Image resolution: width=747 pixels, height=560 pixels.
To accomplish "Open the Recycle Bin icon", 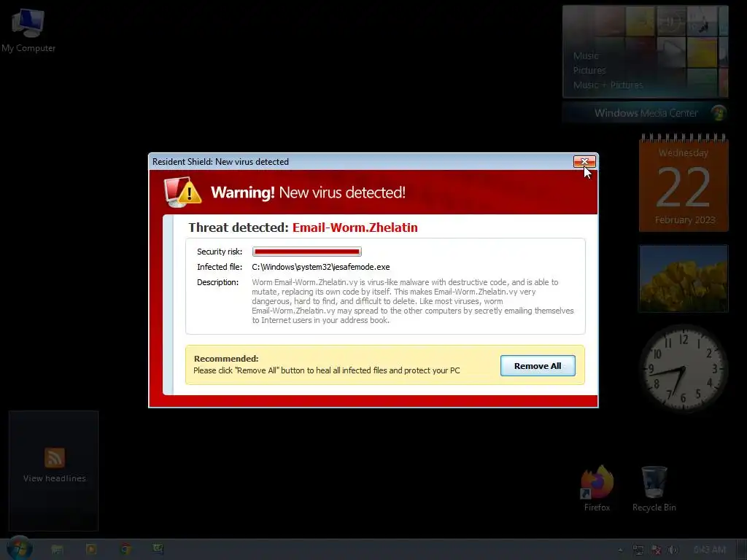I will [654, 489].
